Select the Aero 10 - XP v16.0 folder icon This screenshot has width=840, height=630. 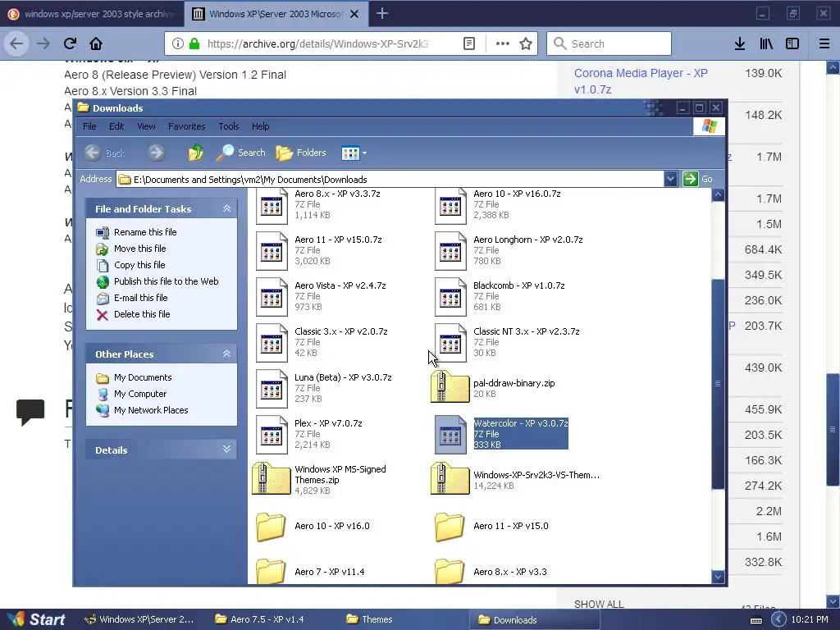coord(271,527)
